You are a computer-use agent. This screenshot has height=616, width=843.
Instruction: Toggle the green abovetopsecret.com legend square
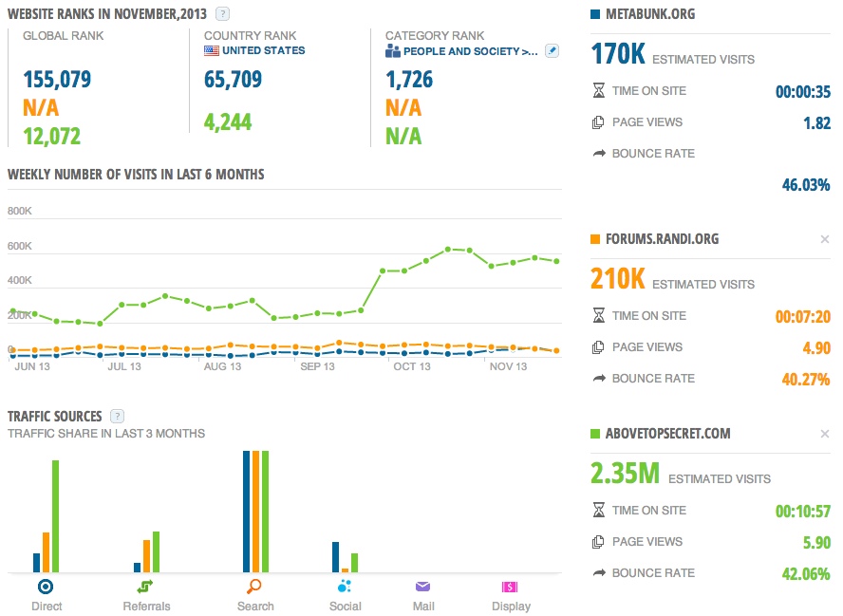594,434
